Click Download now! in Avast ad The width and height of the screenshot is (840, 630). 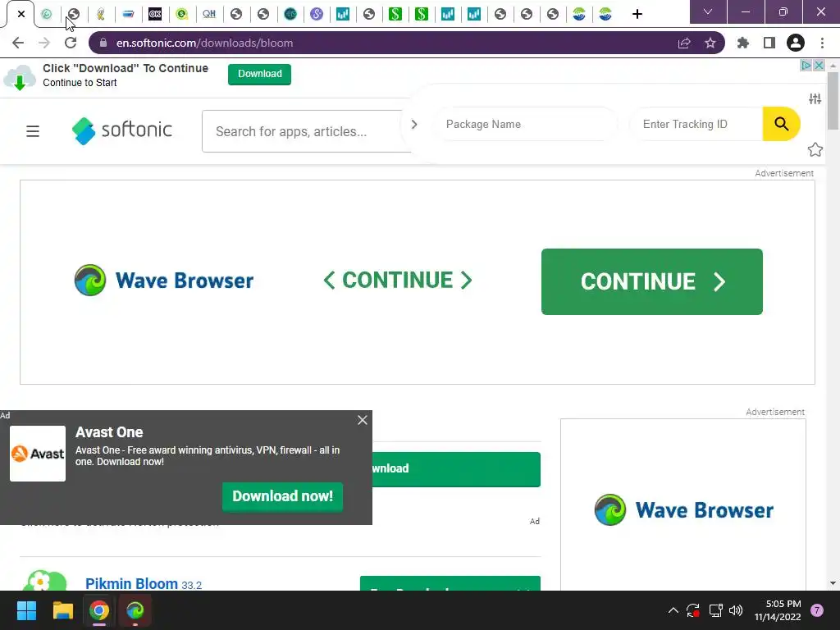click(282, 496)
